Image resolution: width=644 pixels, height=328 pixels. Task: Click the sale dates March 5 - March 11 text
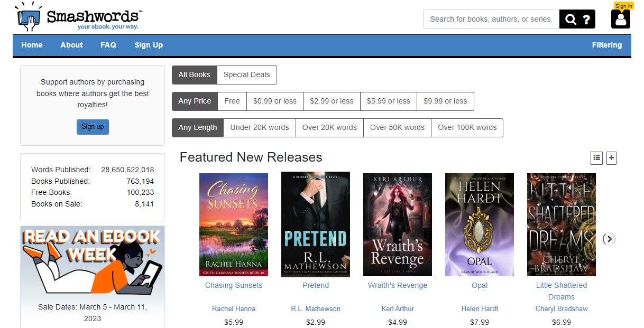click(x=93, y=313)
